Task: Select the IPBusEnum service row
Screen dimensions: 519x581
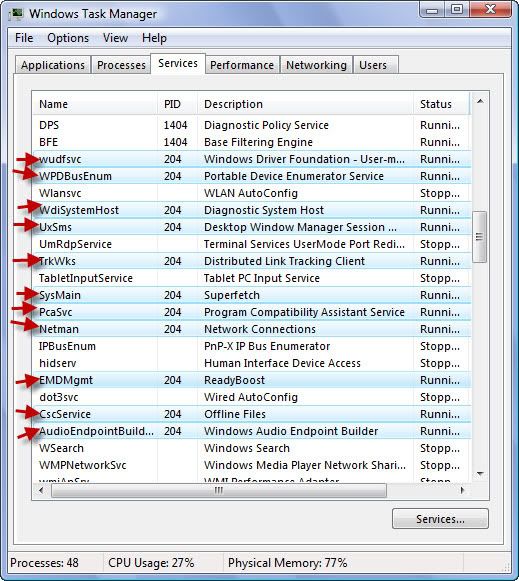Action: point(252,346)
